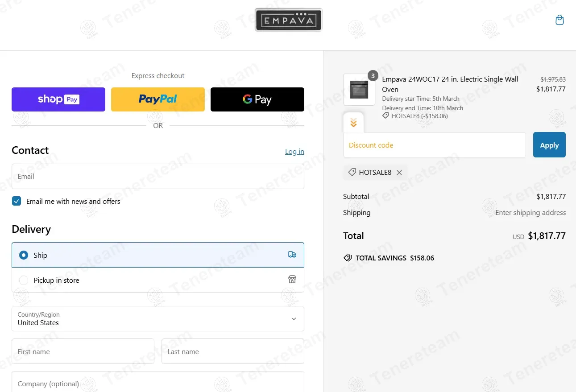Open the Country/Region dropdown
Viewport: 576px width, 392px height.
point(158,318)
